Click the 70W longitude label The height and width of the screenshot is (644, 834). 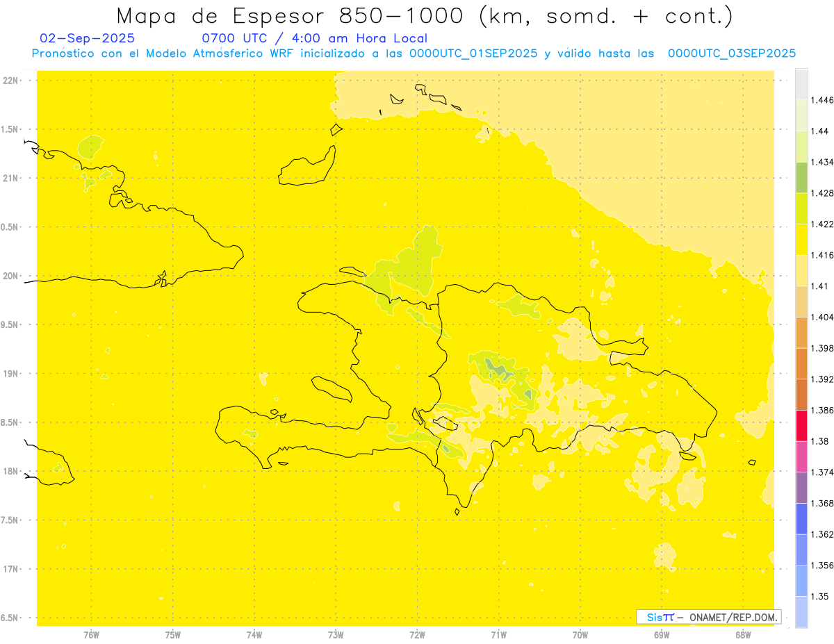580,635
